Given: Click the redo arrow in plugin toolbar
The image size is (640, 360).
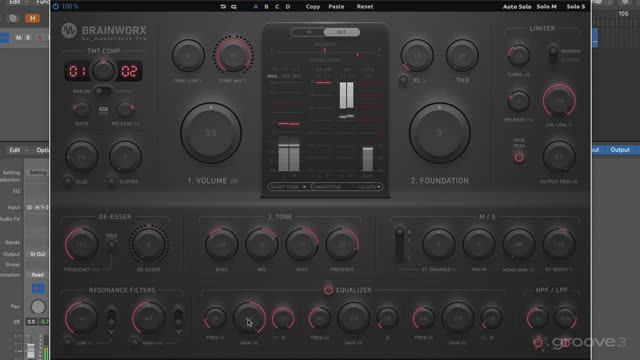Looking at the screenshot, I should 234,7.
